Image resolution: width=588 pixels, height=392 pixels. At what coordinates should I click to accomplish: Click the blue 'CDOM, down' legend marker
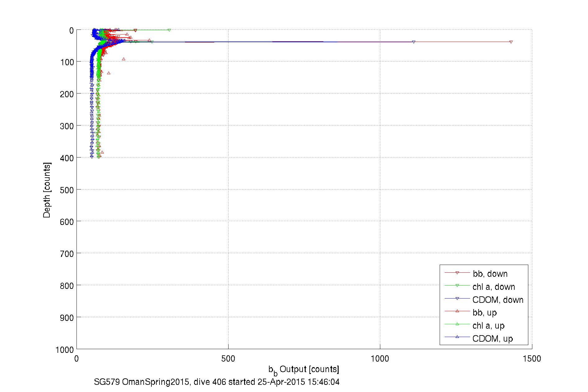click(x=457, y=299)
